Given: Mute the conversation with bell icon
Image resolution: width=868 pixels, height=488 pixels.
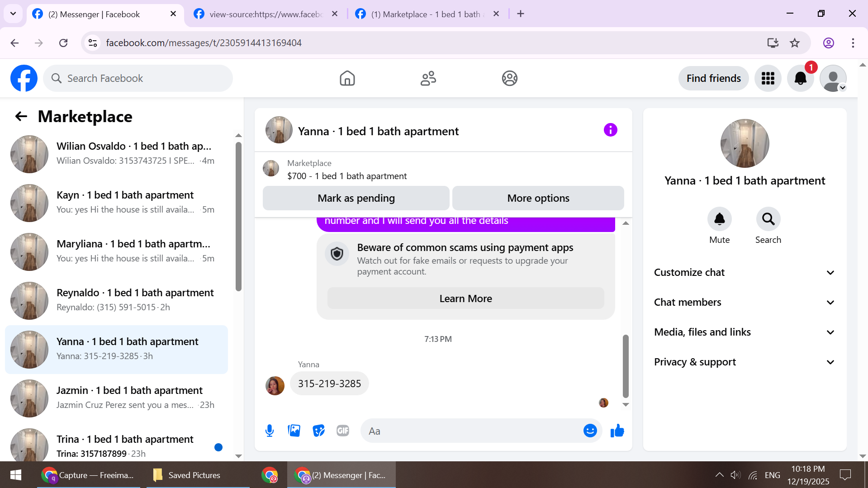Looking at the screenshot, I should click(719, 219).
